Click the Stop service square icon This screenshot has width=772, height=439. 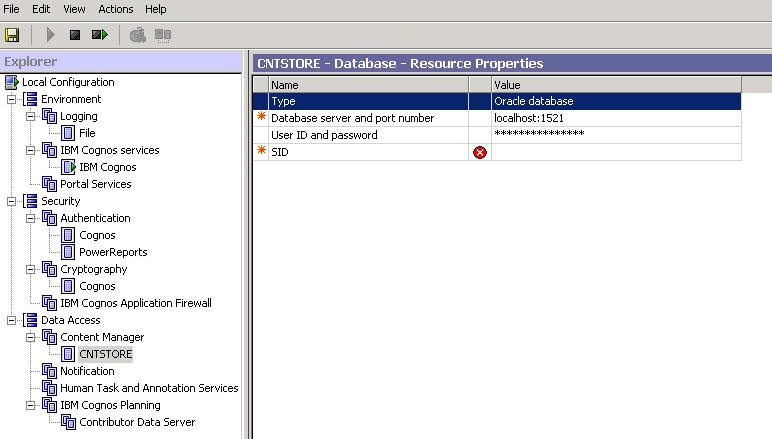coord(75,35)
